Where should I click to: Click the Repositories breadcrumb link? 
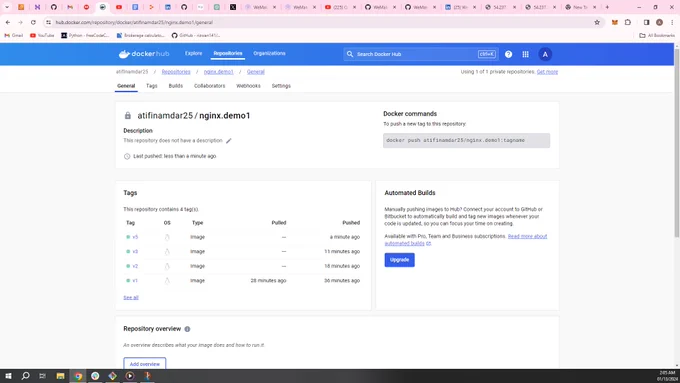point(176,72)
